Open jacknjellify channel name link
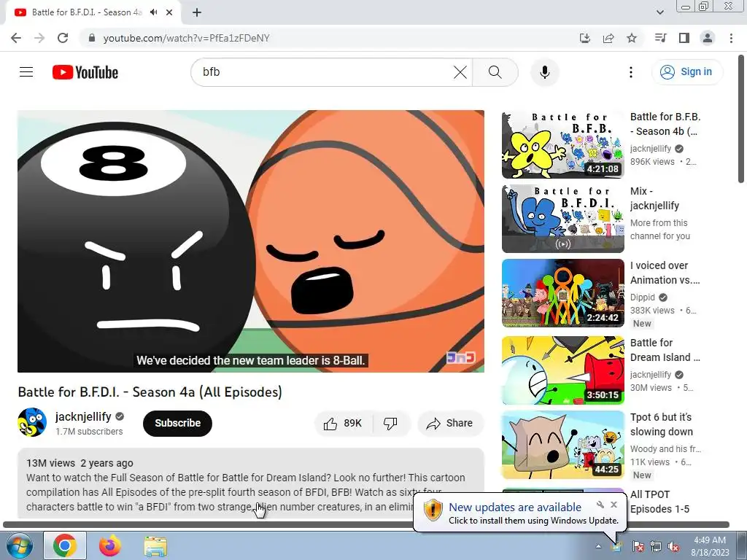The height and width of the screenshot is (560, 747). click(83, 416)
